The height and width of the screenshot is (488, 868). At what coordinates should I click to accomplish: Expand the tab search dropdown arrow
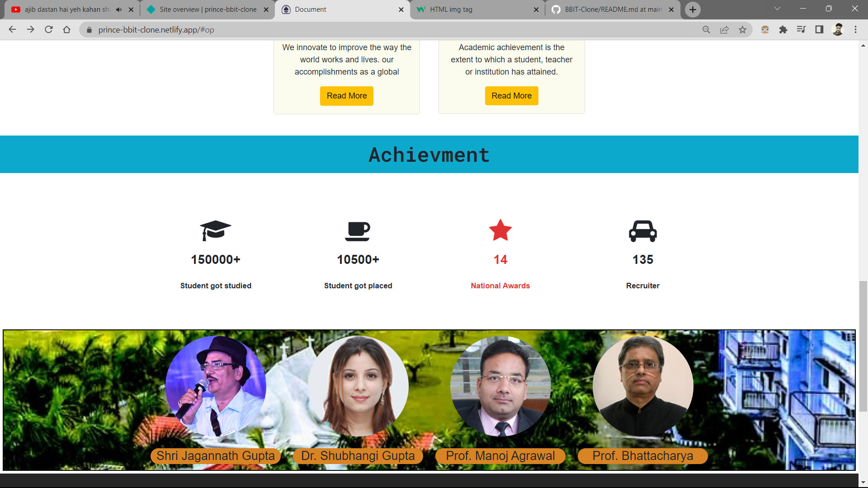[777, 9]
